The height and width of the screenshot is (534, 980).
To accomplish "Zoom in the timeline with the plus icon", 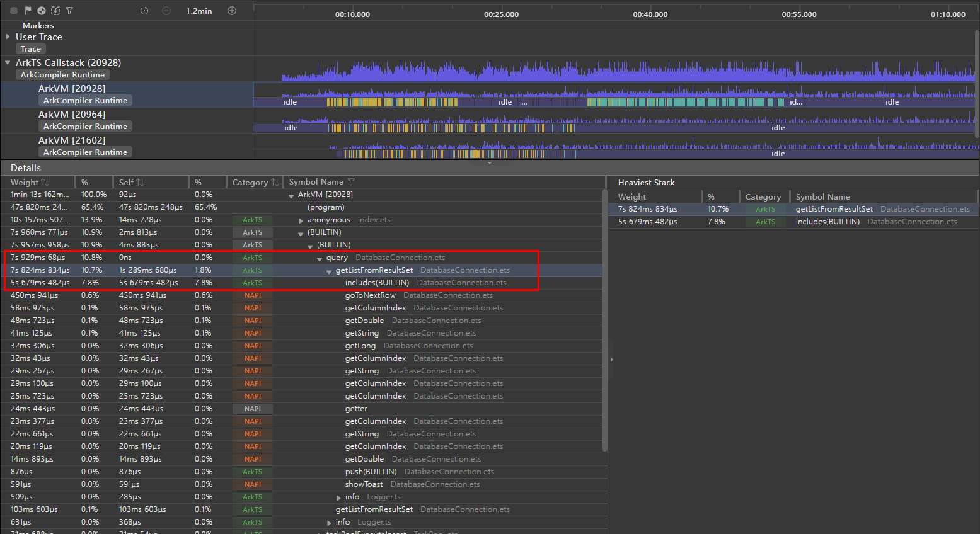I will click(x=232, y=11).
